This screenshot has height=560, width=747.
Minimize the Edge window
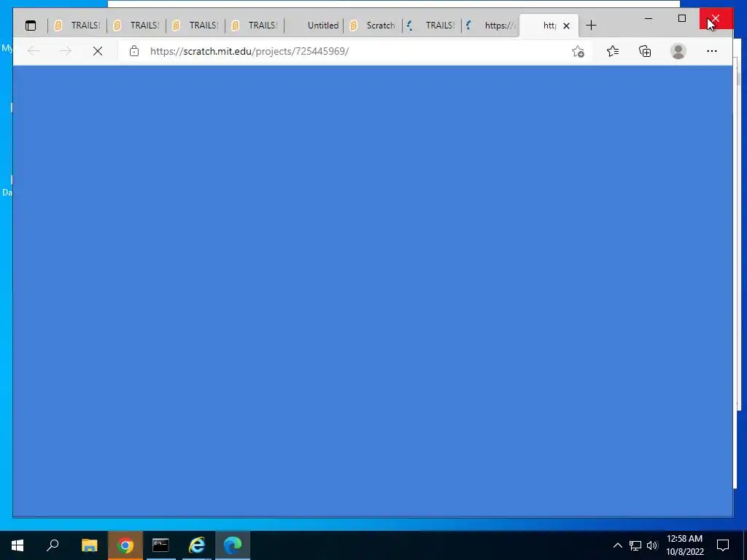click(649, 18)
